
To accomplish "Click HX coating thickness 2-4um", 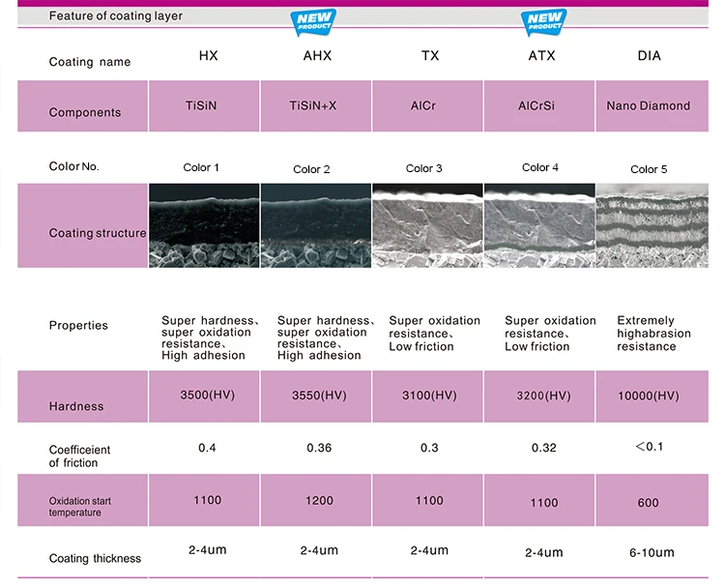I will tap(208, 550).
